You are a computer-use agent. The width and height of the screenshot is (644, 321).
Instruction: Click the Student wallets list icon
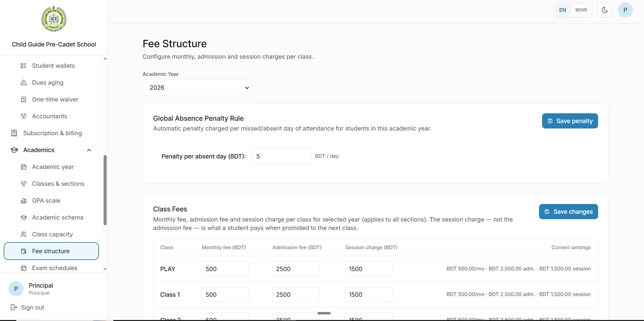[x=24, y=66]
